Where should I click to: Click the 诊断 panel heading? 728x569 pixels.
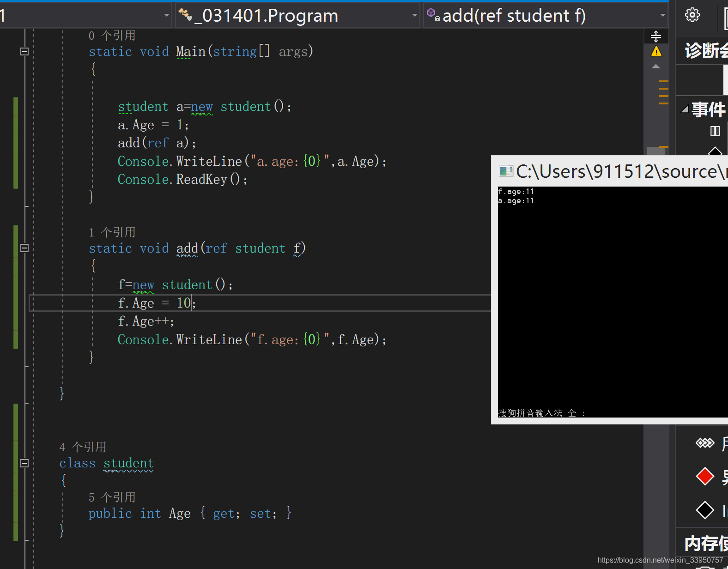(x=706, y=50)
